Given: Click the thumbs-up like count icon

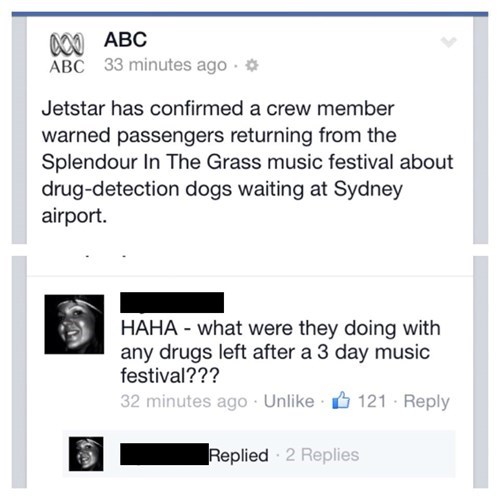Looking at the screenshot, I should pos(341,400).
